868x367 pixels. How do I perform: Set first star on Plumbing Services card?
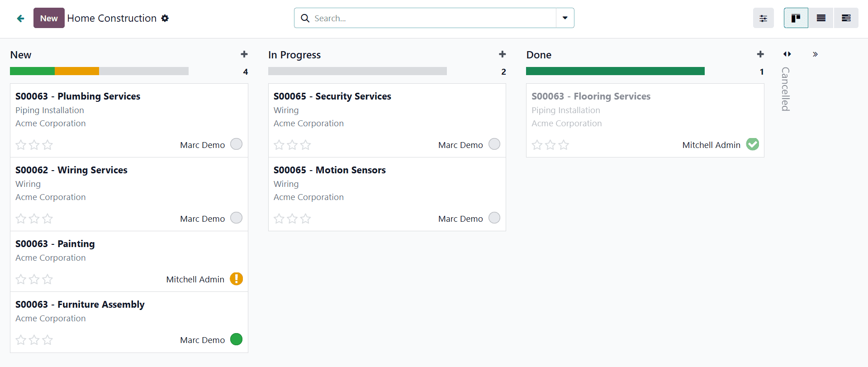point(21,145)
